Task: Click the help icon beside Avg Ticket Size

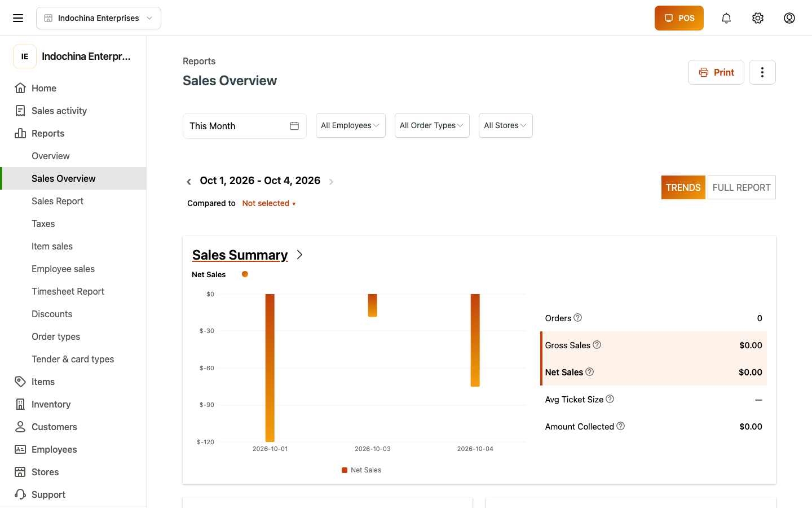Action: (x=610, y=399)
